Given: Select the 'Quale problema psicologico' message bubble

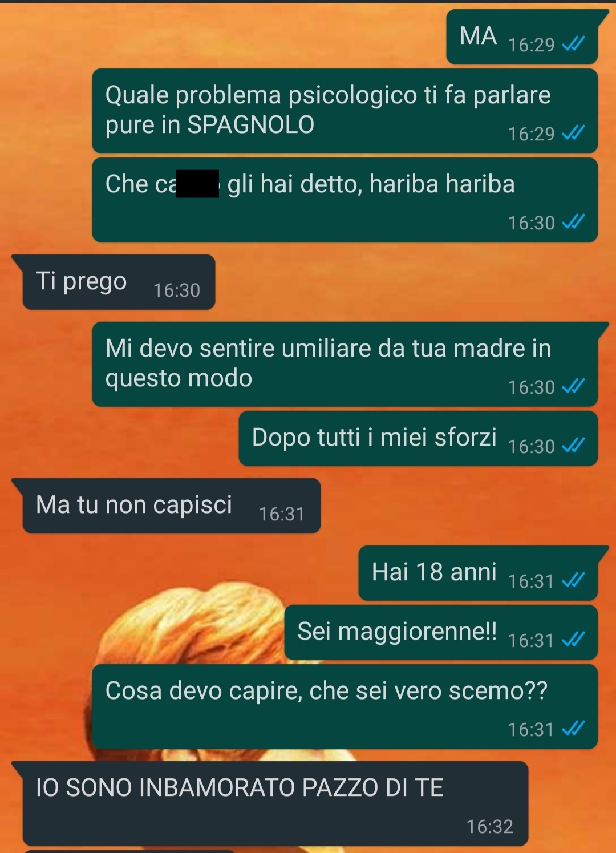Looking at the screenshot, I should click(345, 111).
